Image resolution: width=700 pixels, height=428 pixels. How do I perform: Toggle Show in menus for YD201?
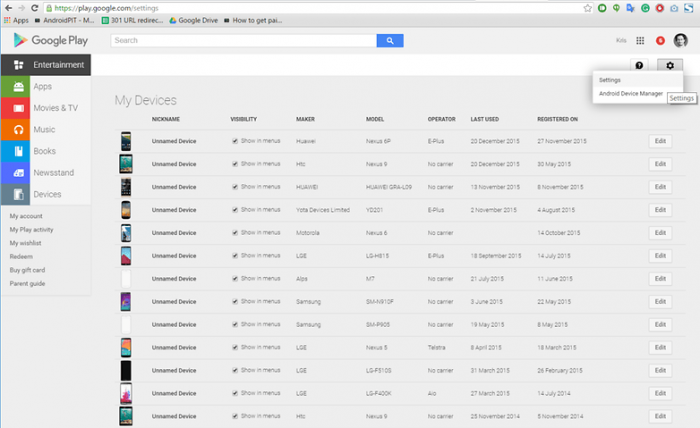pos(235,210)
